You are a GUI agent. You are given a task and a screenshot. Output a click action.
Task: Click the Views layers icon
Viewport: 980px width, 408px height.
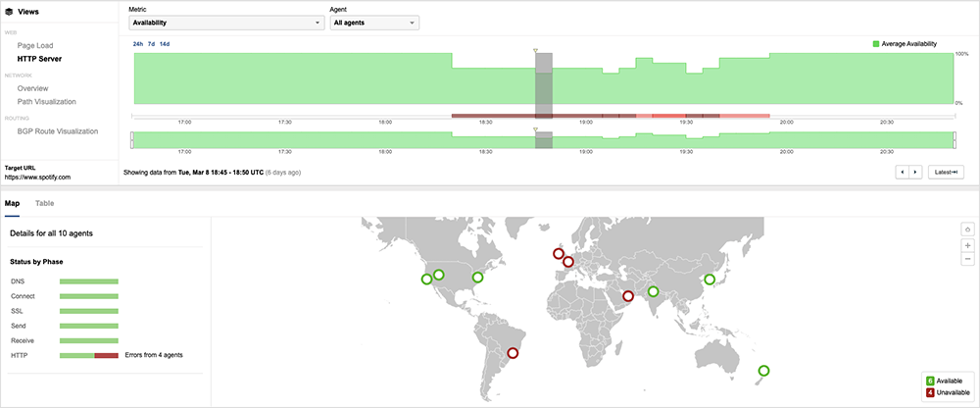tap(10, 12)
